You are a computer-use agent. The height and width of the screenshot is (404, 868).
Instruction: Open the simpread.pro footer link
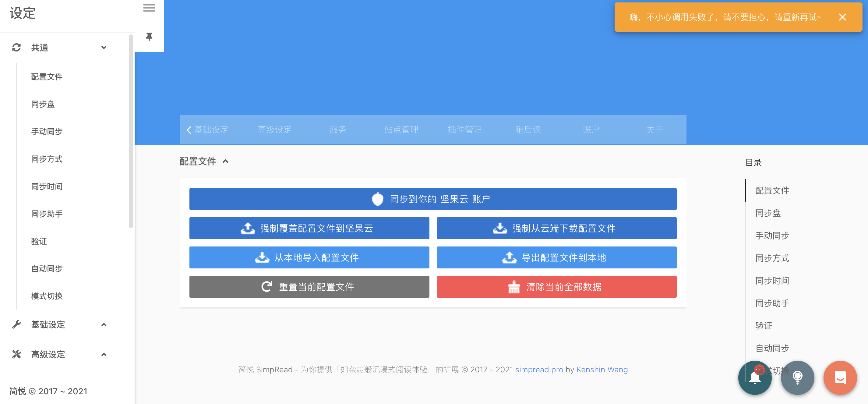tap(539, 370)
